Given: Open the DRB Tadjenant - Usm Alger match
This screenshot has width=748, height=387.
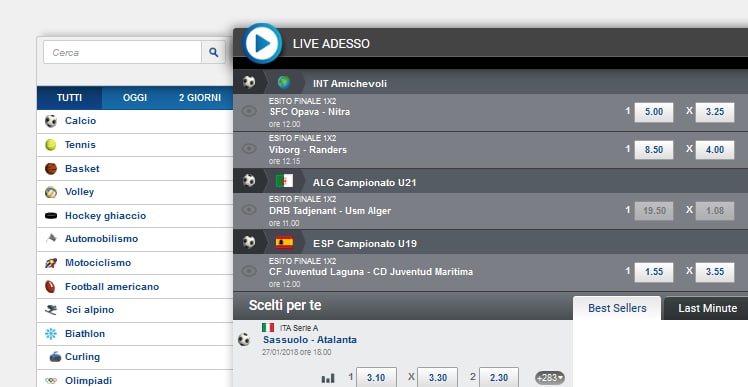Looking at the screenshot, I should 330,210.
